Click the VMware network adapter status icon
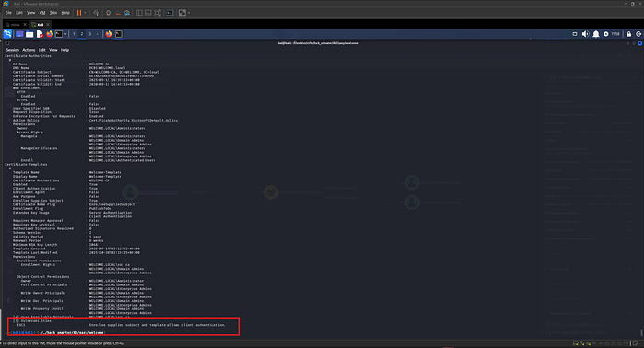The image size is (644, 348). [589, 343]
